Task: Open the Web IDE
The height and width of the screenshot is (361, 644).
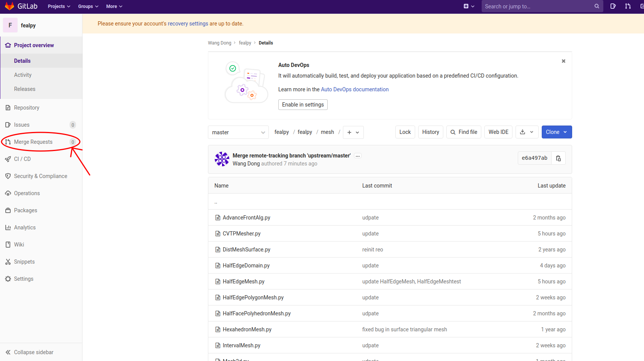Action: pos(498,132)
